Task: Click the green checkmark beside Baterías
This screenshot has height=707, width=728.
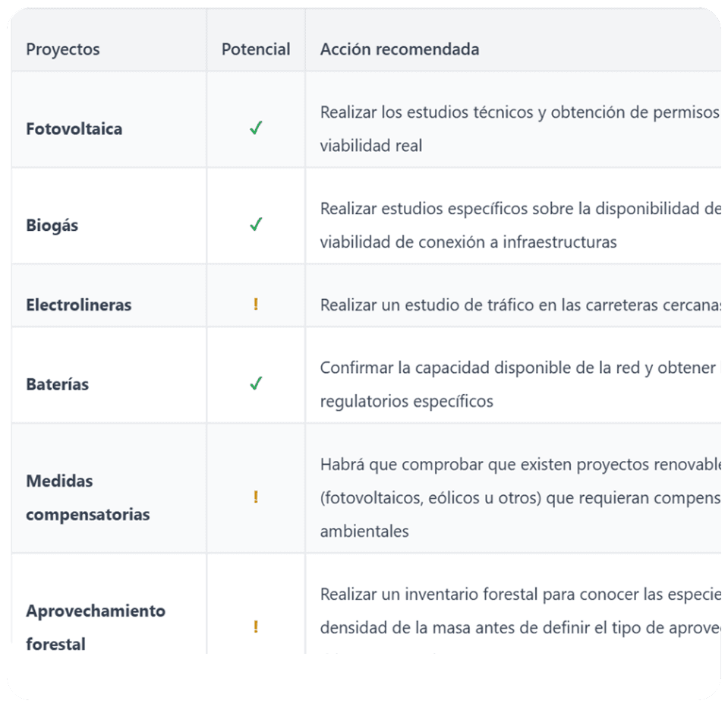Action: coord(256,383)
